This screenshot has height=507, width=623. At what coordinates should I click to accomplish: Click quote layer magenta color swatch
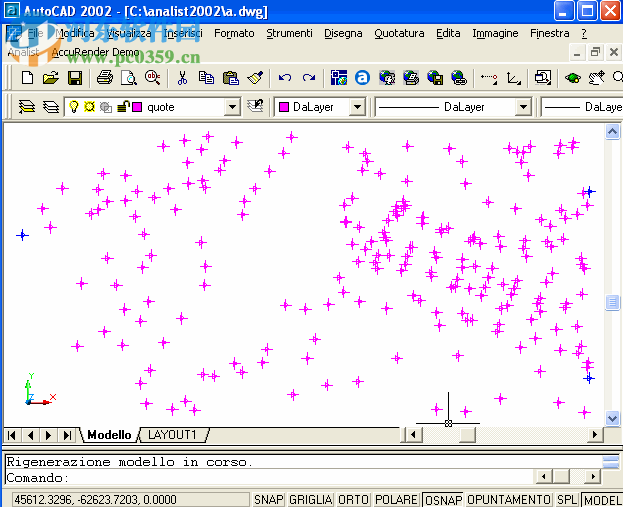(x=137, y=107)
